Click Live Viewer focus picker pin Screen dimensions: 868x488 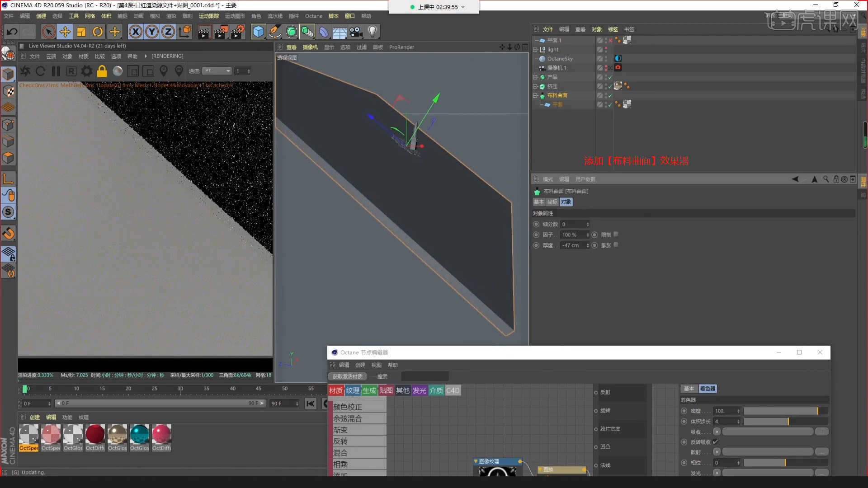pos(164,71)
